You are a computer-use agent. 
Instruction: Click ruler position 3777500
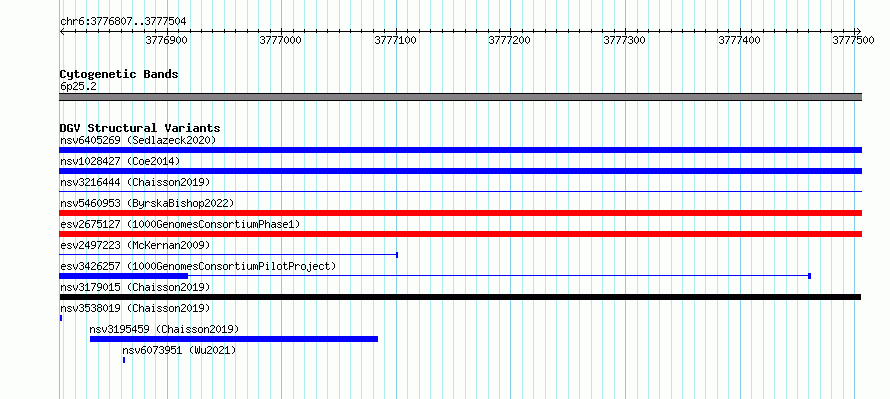coord(854,40)
